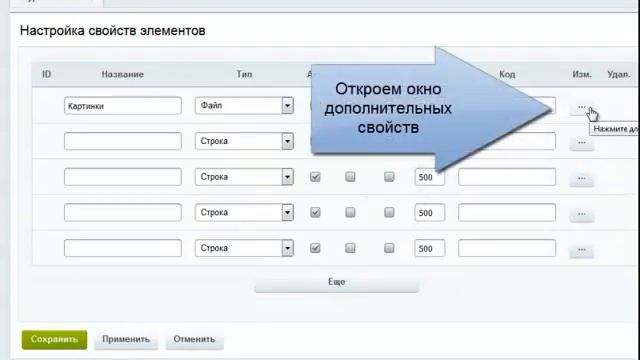The width and height of the screenshot is (640, 360).
Task: Click the 500 sort field in the third row
Action: click(430, 177)
